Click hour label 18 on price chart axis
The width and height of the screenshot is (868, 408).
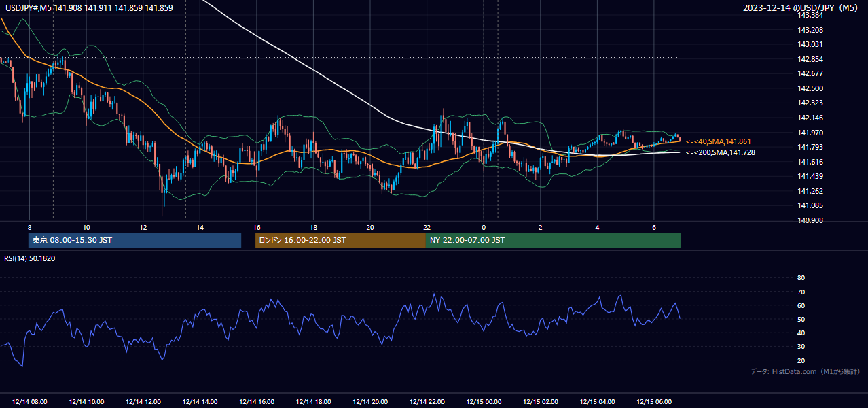click(x=313, y=227)
